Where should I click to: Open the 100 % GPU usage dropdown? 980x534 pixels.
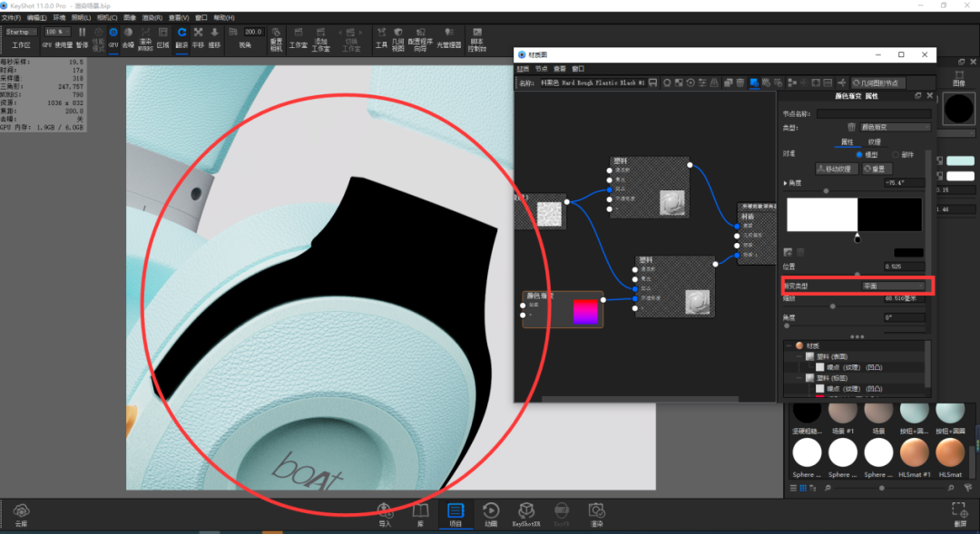click(56, 31)
